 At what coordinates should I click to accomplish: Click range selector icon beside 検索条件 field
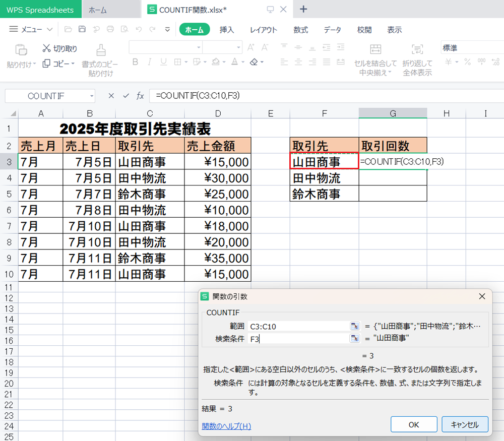pyautogui.click(x=355, y=338)
